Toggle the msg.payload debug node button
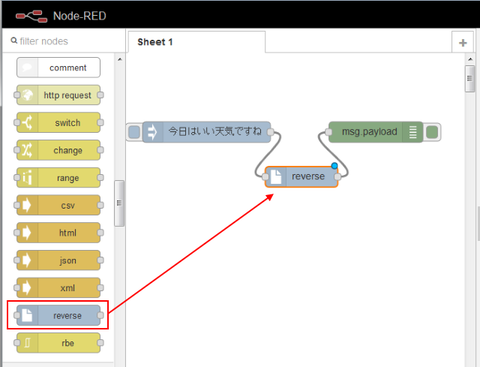 click(x=432, y=132)
